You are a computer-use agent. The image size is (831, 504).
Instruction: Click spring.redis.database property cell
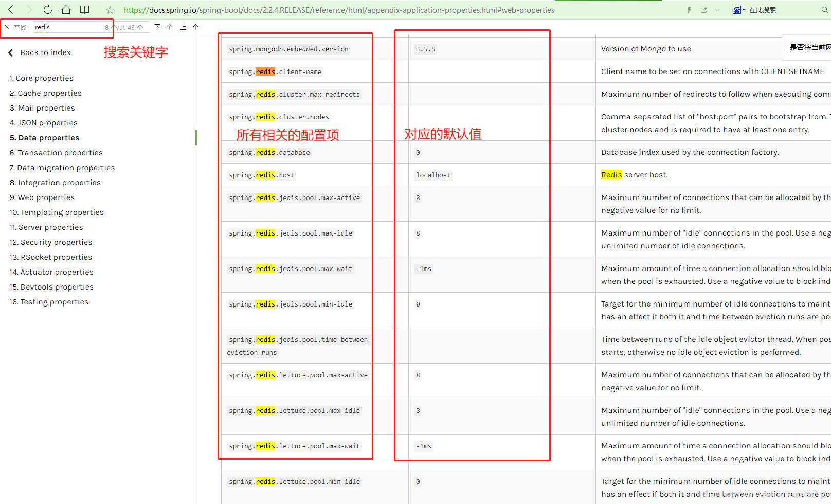tap(269, 153)
